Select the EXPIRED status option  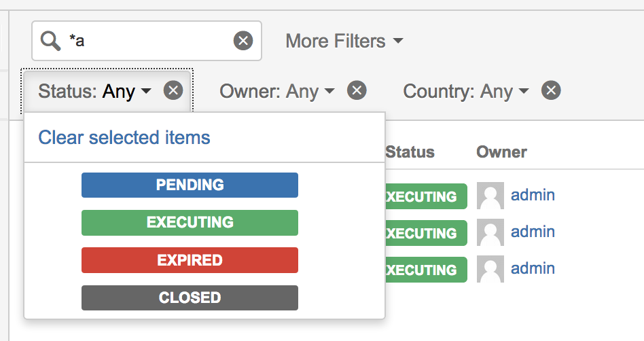click(x=190, y=260)
